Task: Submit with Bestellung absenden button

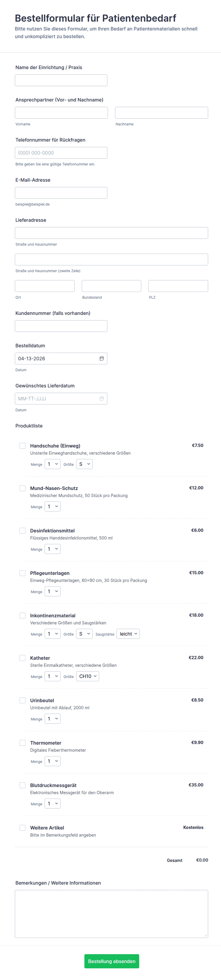Action: 111,961
